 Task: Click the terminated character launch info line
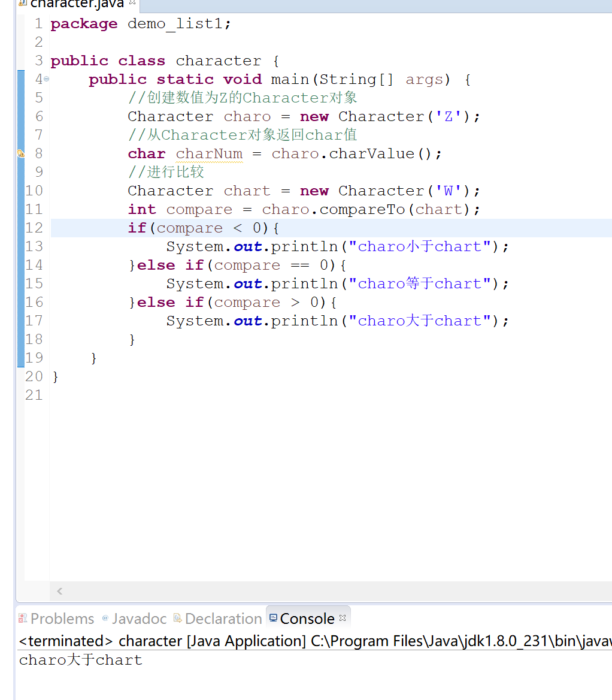coord(315,641)
